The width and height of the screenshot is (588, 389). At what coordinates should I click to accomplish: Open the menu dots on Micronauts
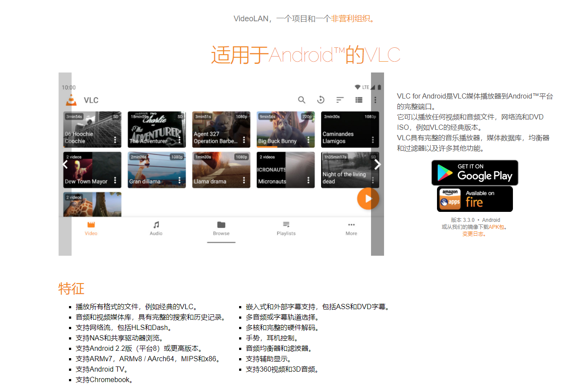click(309, 180)
